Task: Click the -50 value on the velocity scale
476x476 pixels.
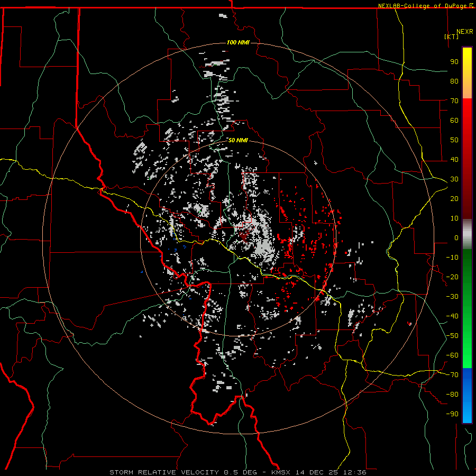Action: coord(452,336)
